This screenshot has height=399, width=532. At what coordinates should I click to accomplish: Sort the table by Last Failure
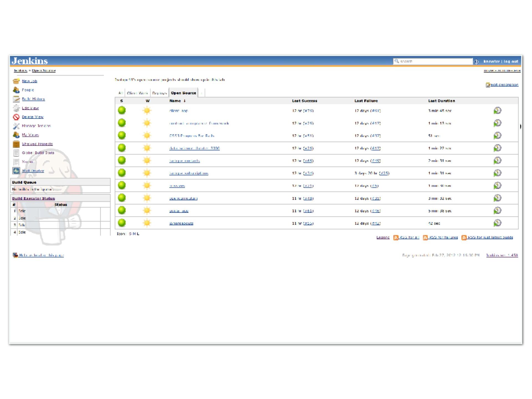point(366,101)
